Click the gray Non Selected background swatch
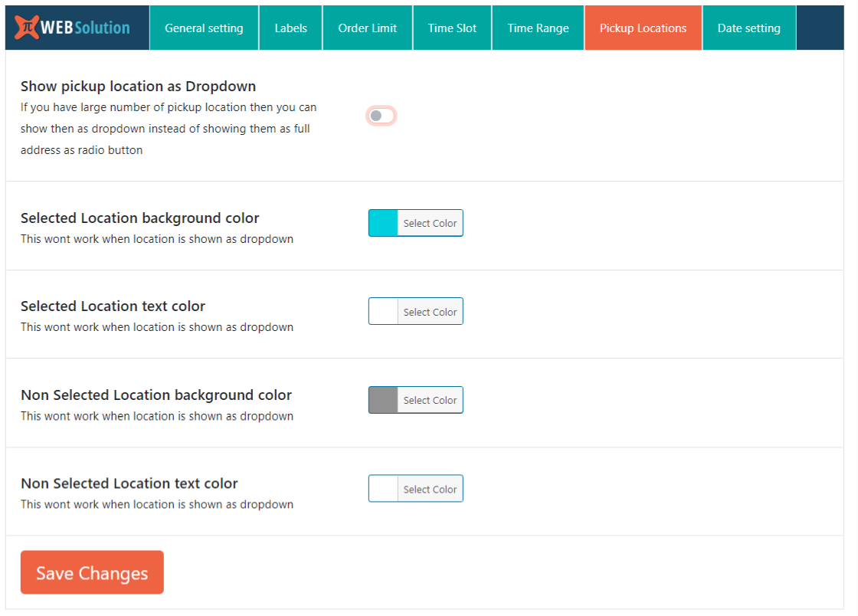Screen dimensions: 858x616 click(383, 400)
